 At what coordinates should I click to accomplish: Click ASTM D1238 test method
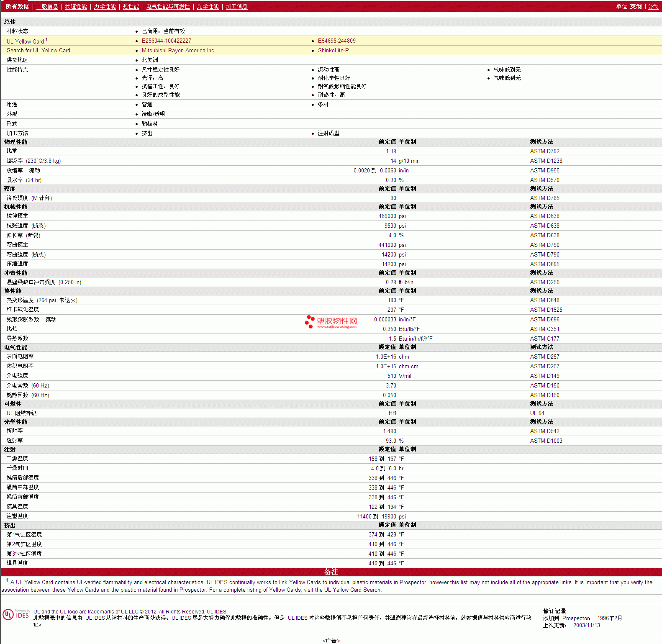click(x=546, y=161)
